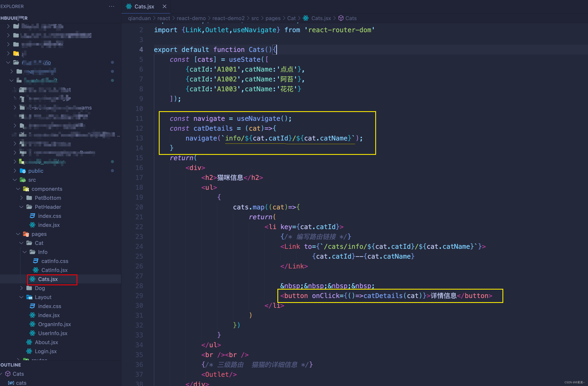The width and height of the screenshot is (588, 386).
Task: Click the cube symbol icon in breadcrumb
Action: pyautogui.click(x=341, y=18)
